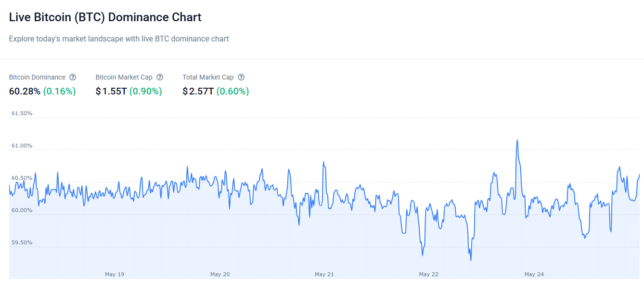
Task: Click the chart's lowest dip below 59.50%
Action: pos(471,260)
